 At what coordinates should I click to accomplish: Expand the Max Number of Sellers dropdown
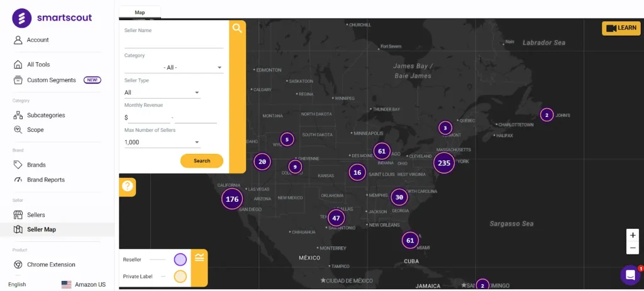click(162, 142)
